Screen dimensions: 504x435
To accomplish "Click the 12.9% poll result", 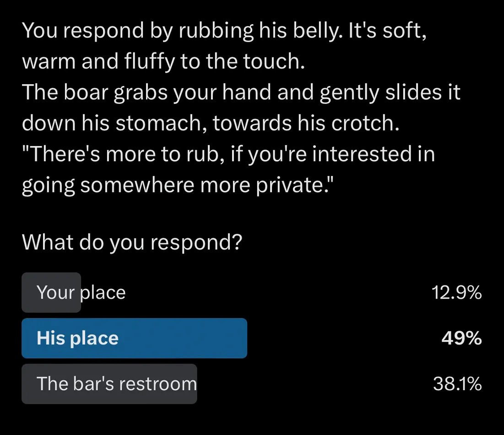I will tap(456, 293).
